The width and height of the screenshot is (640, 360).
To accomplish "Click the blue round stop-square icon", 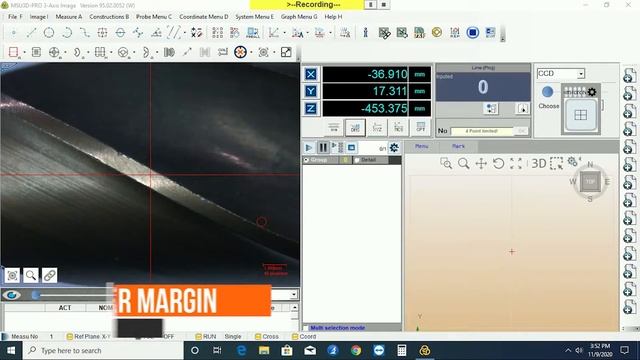I will [473, 32].
